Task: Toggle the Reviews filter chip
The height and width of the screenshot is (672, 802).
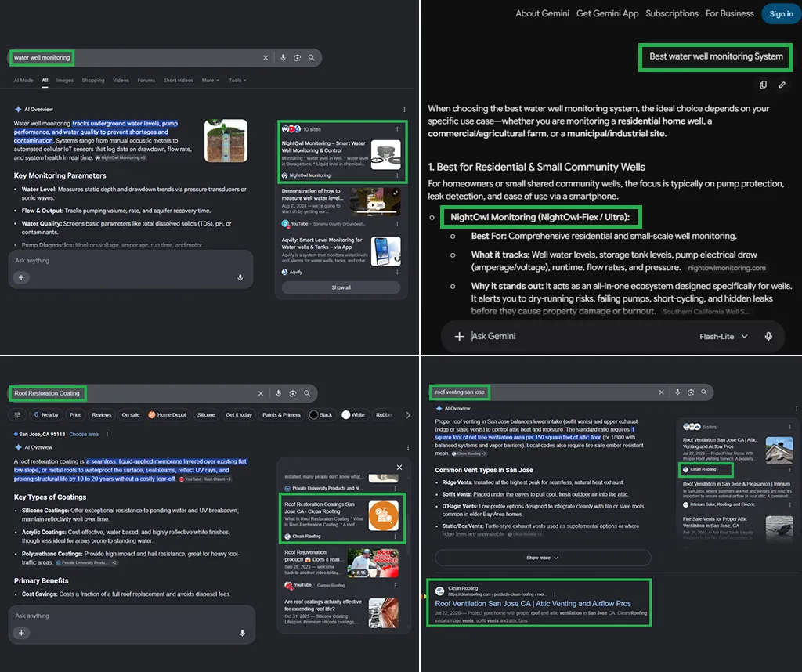Action: [x=101, y=415]
